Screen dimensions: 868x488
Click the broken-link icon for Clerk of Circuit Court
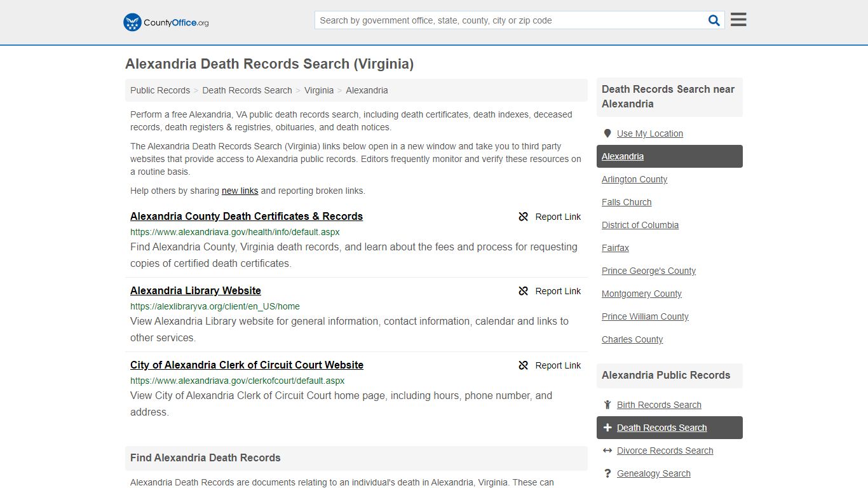click(x=524, y=365)
